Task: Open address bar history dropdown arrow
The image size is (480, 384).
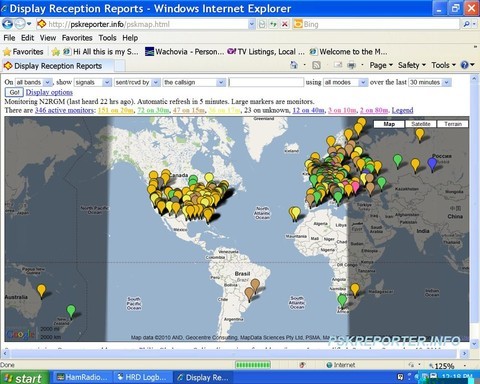Action: pos(252,24)
